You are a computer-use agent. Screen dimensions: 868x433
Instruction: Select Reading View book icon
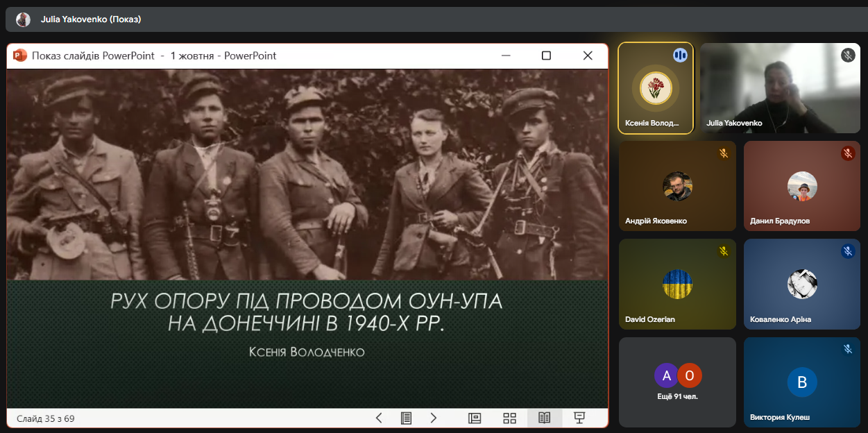544,418
